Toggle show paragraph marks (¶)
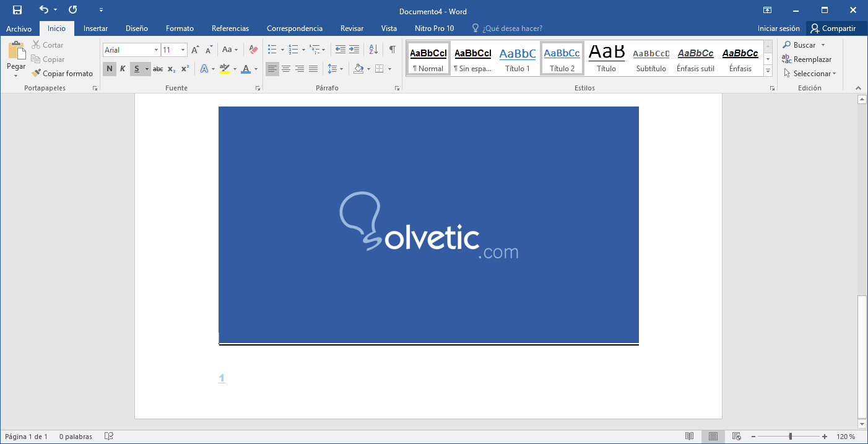This screenshot has width=868, height=444. coord(393,50)
